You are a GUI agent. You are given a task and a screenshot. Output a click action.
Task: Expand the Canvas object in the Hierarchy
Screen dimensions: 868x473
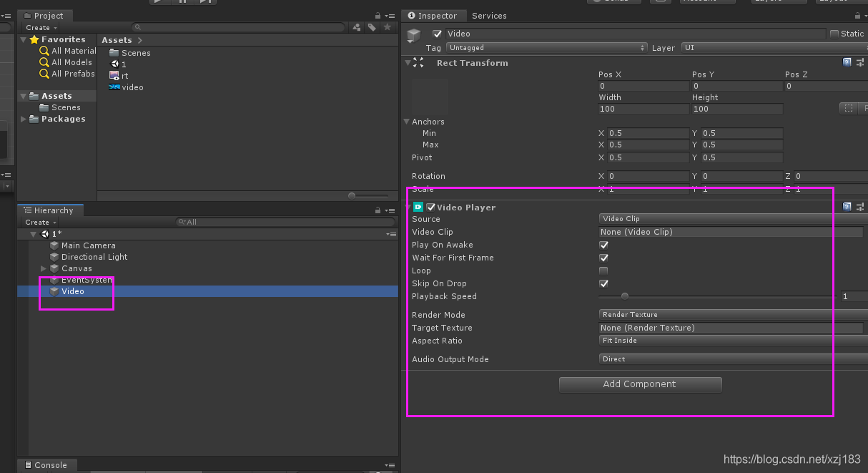[42, 268]
